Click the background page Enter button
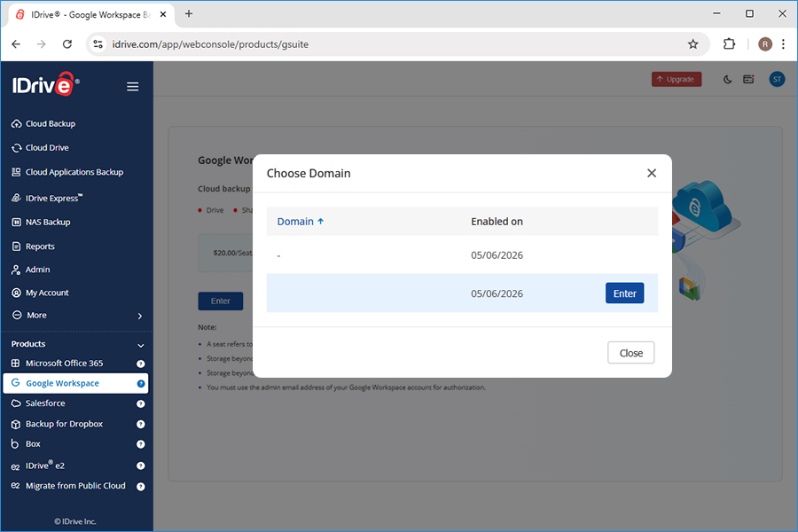This screenshot has width=798, height=532. point(221,301)
